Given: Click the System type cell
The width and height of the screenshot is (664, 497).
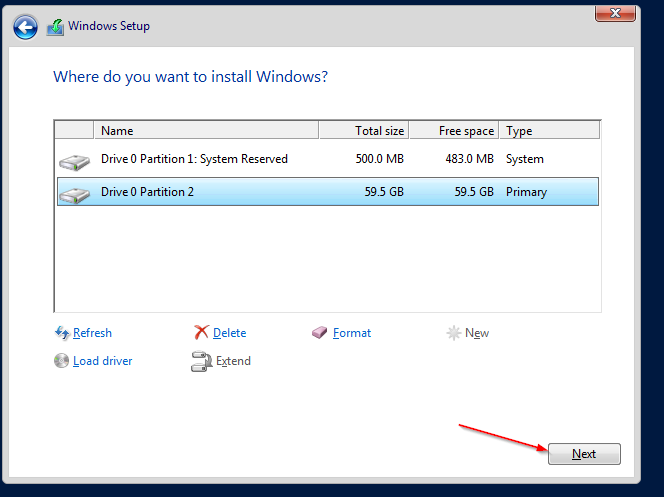Looking at the screenshot, I should [x=525, y=159].
